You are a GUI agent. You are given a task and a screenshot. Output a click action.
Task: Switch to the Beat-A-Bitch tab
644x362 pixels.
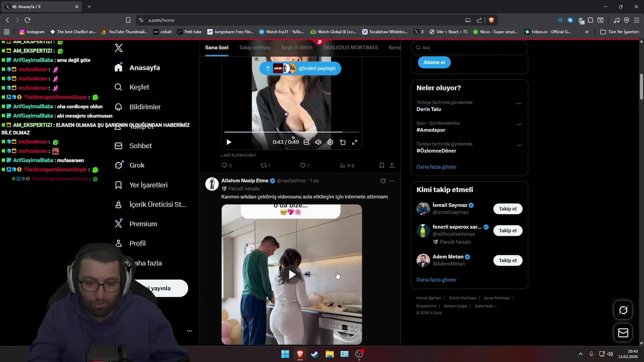click(x=297, y=47)
